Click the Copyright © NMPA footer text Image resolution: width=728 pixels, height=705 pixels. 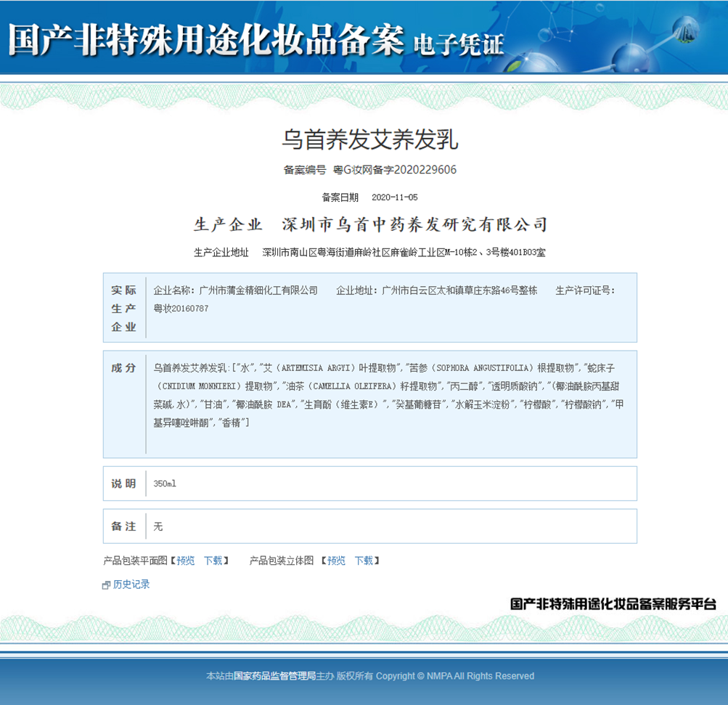tap(455, 676)
